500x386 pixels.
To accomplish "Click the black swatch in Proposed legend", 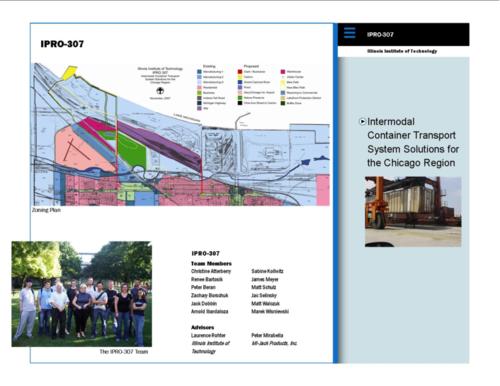I will (x=240, y=103).
